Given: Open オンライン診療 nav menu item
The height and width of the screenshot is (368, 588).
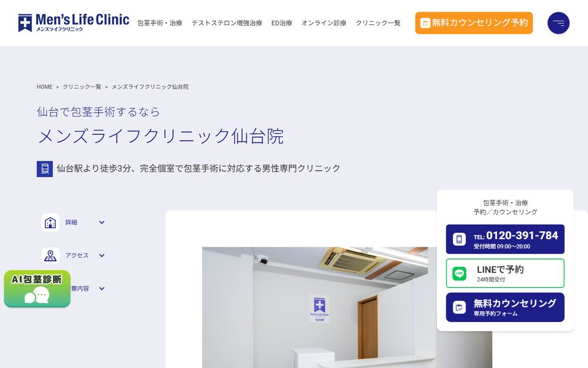Looking at the screenshot, I should coord(323,23).
